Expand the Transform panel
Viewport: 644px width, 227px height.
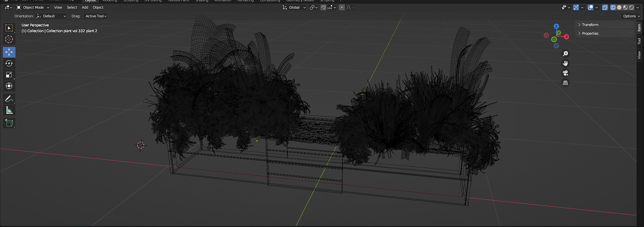[x=605, y=25]
